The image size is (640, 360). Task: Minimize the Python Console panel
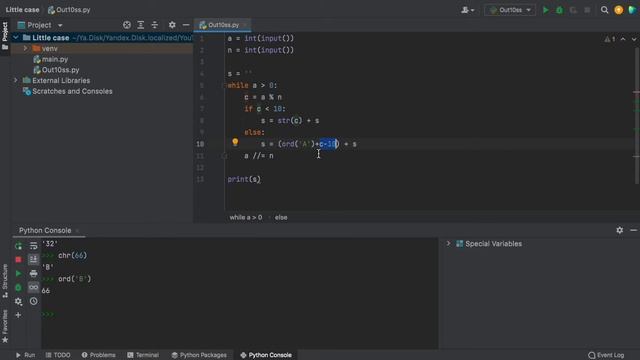(633, 230)
